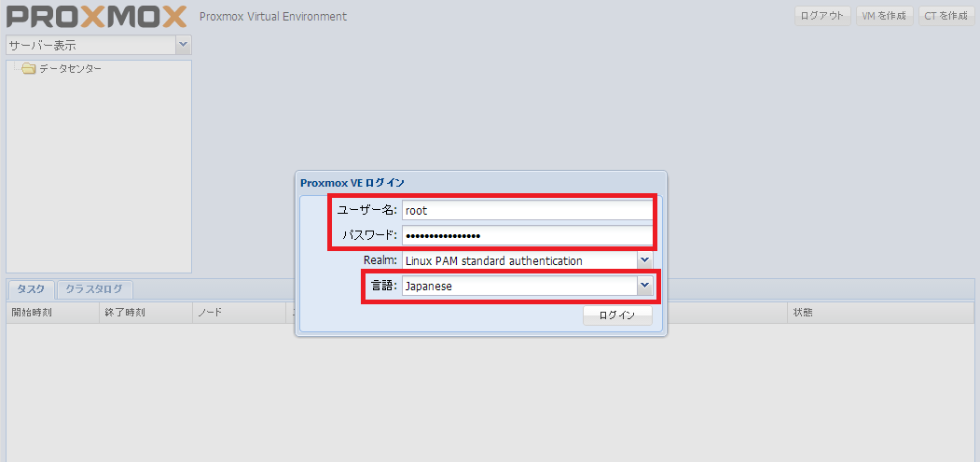The width and height of the screenshot is (980, 462).
Task: Click the VM を作成 button
Action: pos(884,16)
